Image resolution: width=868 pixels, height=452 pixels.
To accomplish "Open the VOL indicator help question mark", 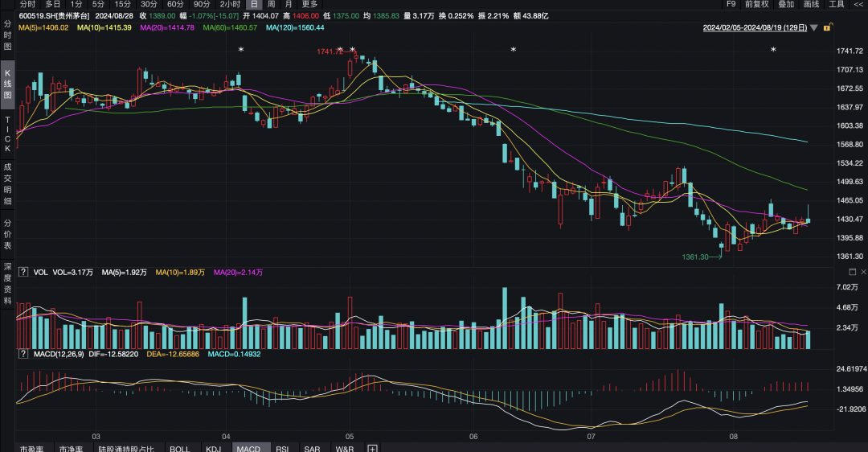I will pos(23,273).
